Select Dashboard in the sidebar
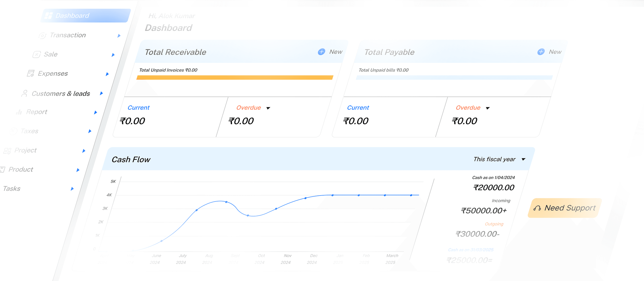The width and height of the screenshot is (644, 281). pos(86,15)
